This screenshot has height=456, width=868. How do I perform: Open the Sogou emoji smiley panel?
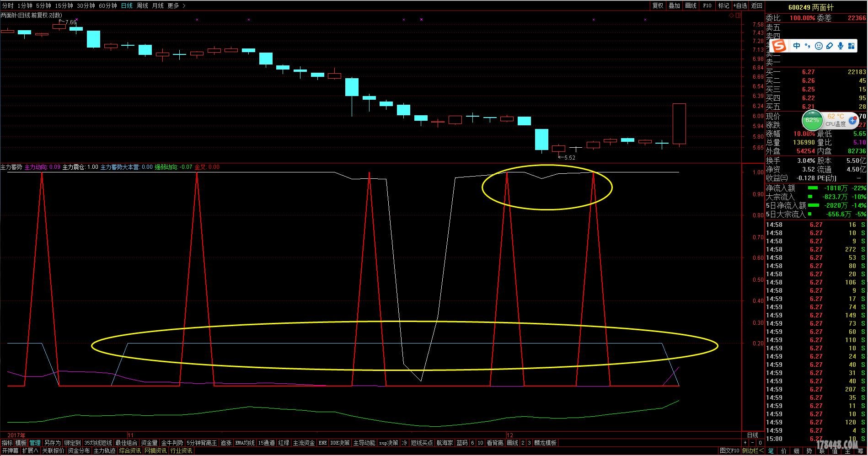[819, 46]
